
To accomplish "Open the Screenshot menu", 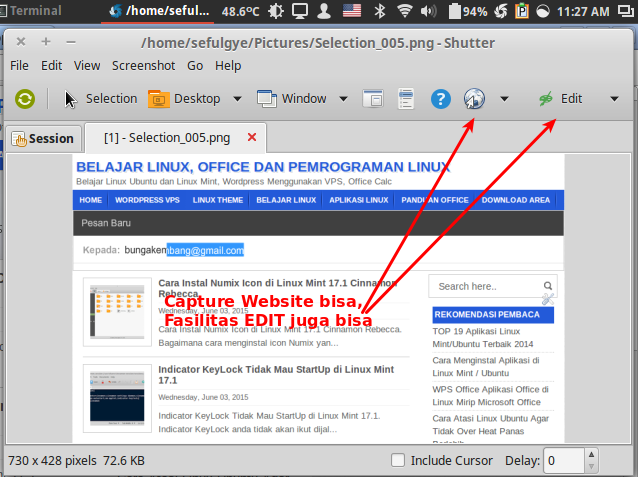I will [143, 66].
